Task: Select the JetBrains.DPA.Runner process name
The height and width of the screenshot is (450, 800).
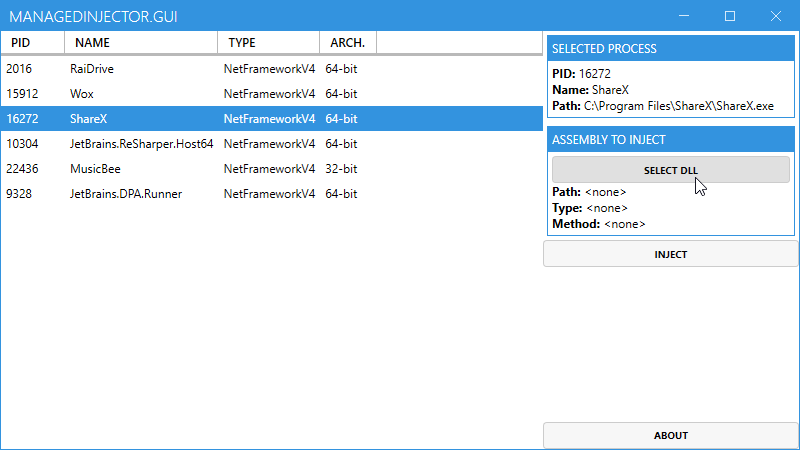Action: coord(126,194)
